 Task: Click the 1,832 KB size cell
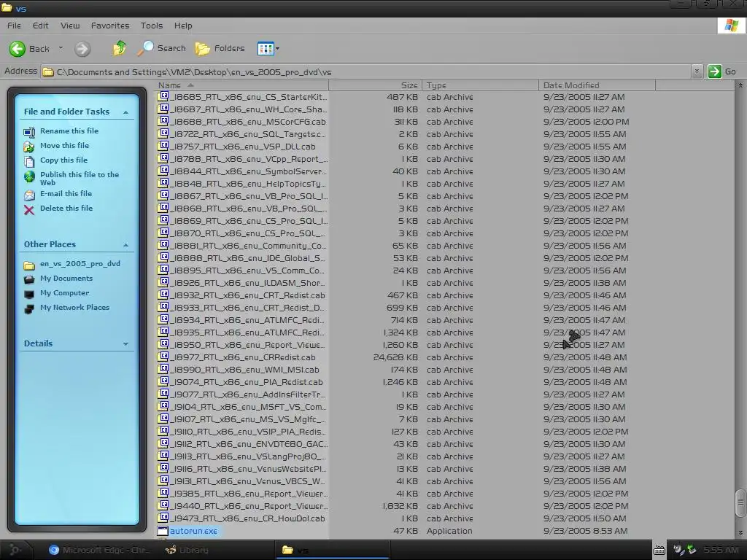tap(400, 506)
